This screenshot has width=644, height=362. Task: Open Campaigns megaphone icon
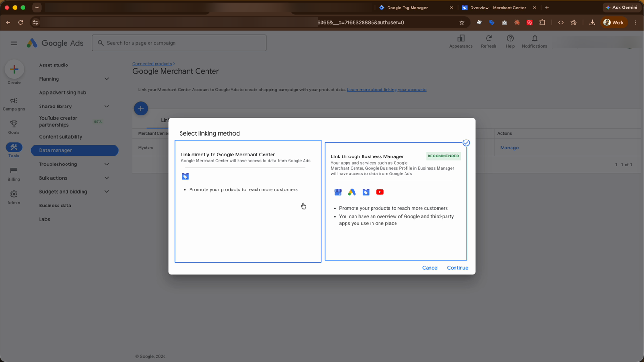[x=14, y=101]
